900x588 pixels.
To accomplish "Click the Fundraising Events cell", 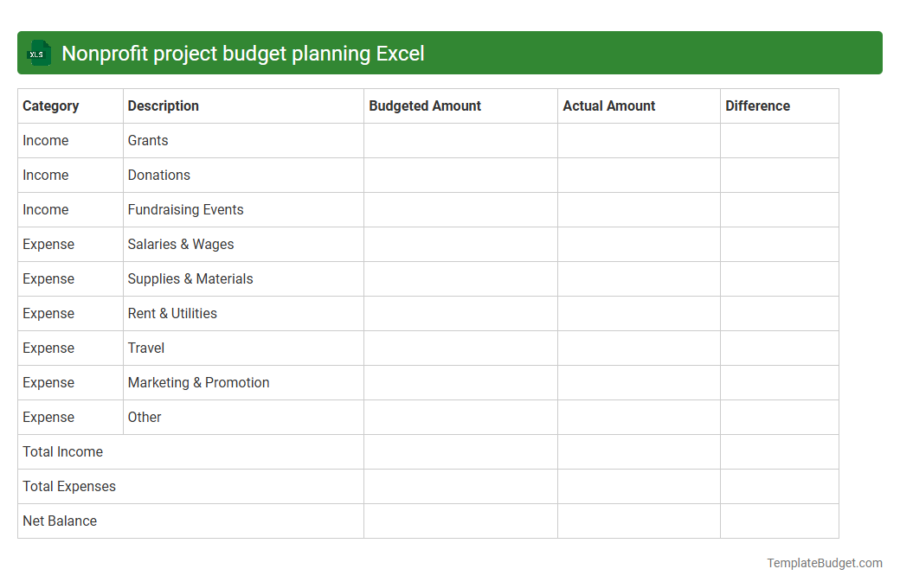I will click(x=185, y=209).
